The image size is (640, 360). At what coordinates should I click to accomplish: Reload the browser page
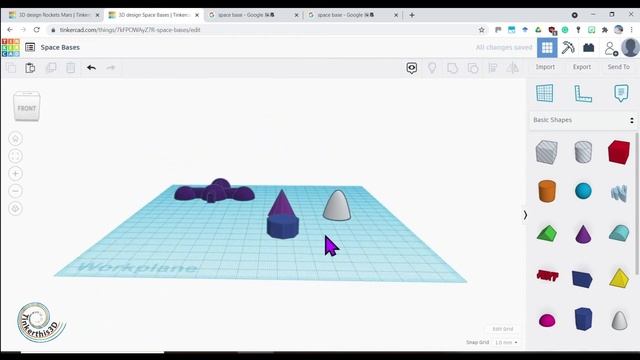click(37, 30)
